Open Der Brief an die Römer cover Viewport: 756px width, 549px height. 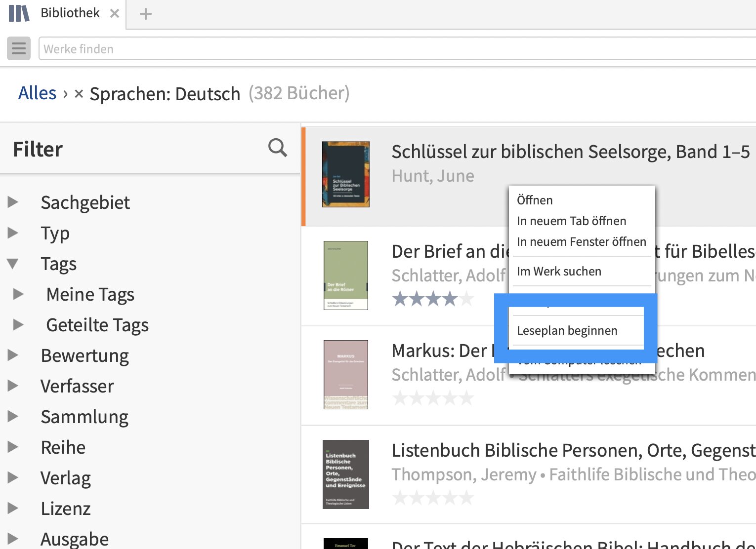(x=346, y=275)
